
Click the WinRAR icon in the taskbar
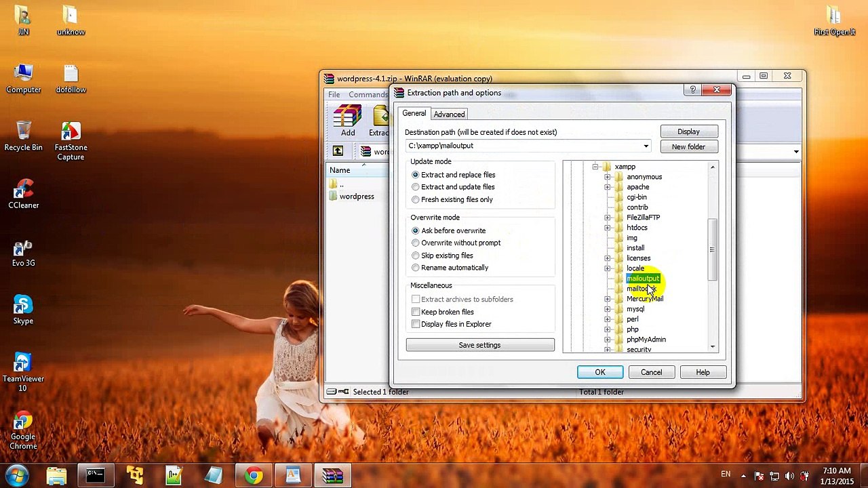point(332,476)
